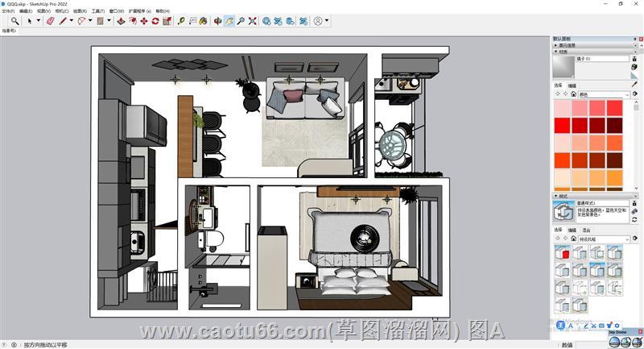
Task: Open the 绘图(R) Draw menu
Action: [80, 11]
